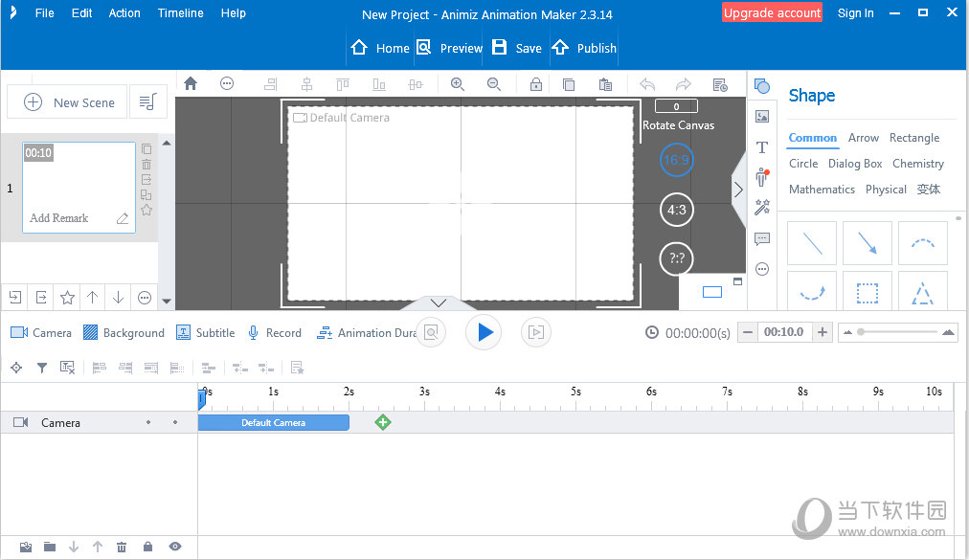This screenshot has width=969, height=560.
Task: Click the copy icon in canvas toolbar
Action: (569, 84)
